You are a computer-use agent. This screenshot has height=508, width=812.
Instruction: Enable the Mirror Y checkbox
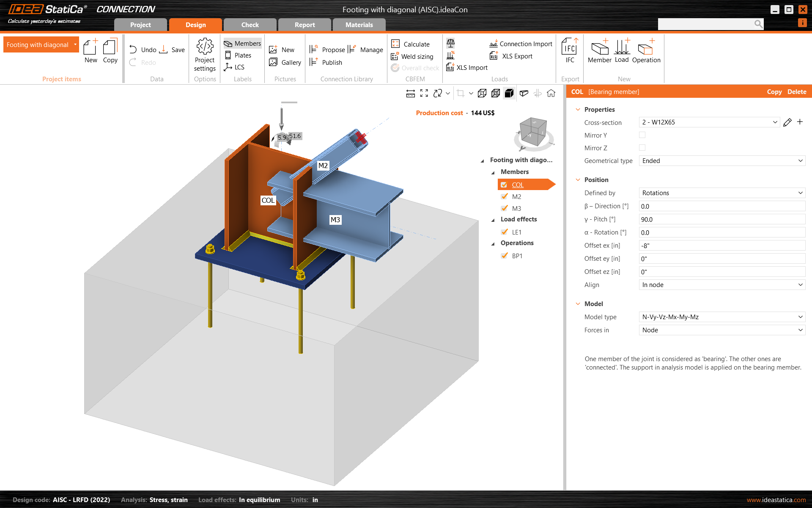(x=642, y=135)
